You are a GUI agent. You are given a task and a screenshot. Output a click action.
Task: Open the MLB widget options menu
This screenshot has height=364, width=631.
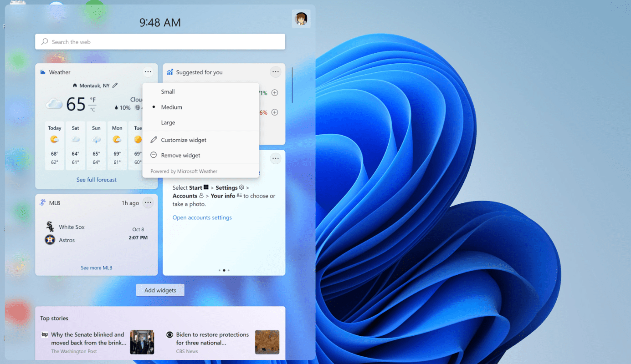(148, 203)
